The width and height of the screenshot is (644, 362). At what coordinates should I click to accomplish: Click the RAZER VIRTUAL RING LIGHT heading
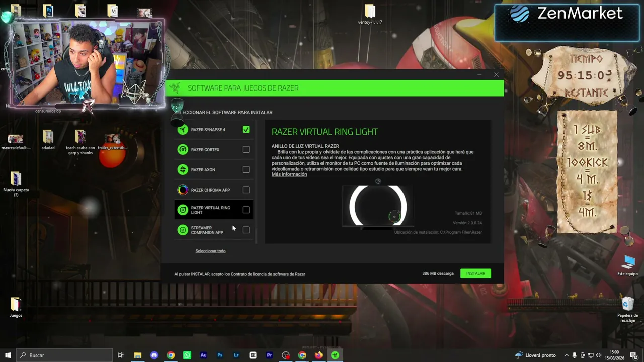pyautogui.click(x=325, y=132)
